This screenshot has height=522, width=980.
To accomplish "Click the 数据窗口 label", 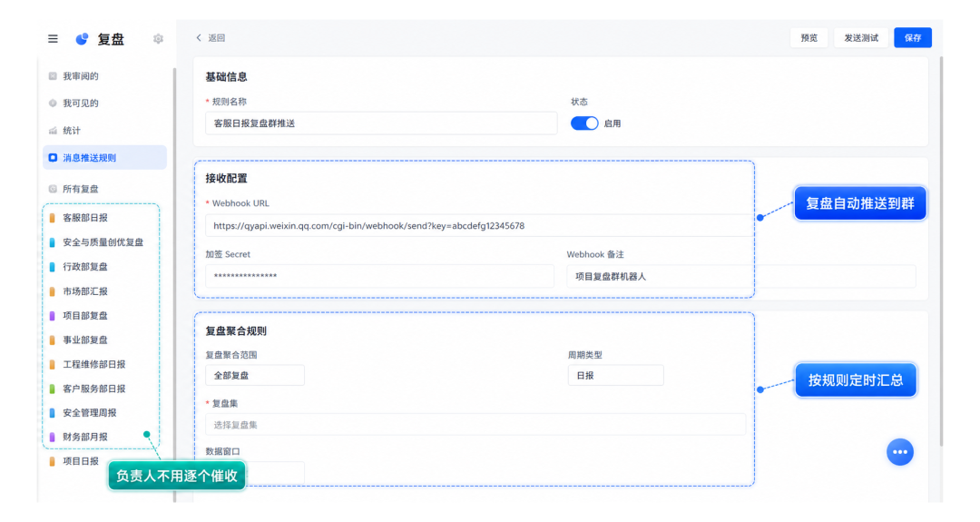I will [223, 451].
